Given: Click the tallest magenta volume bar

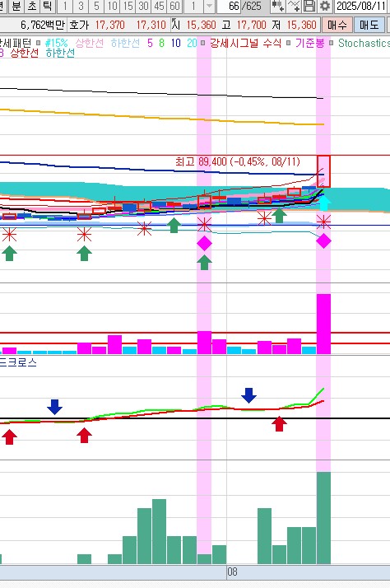Looking at the screenshot, I should [x=323, y=324].
